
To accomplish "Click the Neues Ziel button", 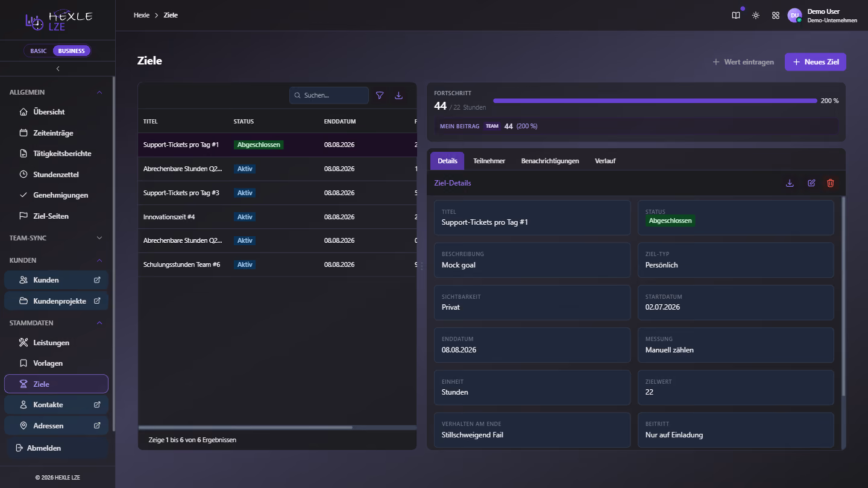I will click(x=816, y=62).
